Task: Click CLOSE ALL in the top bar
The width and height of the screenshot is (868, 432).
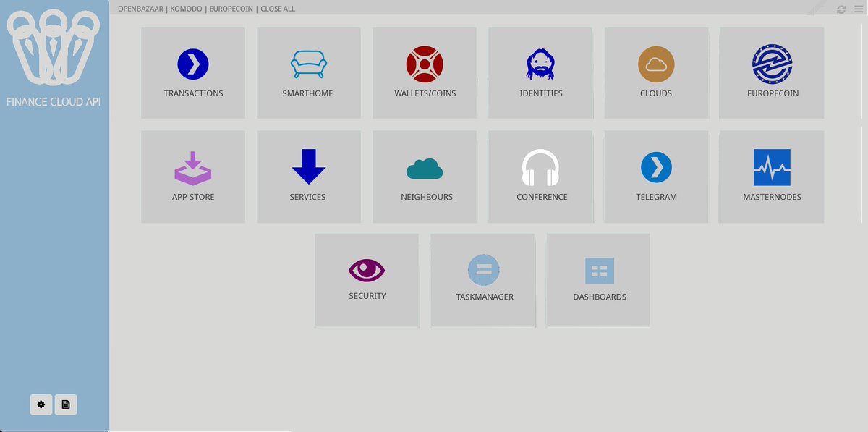Action: pos(278,9)
